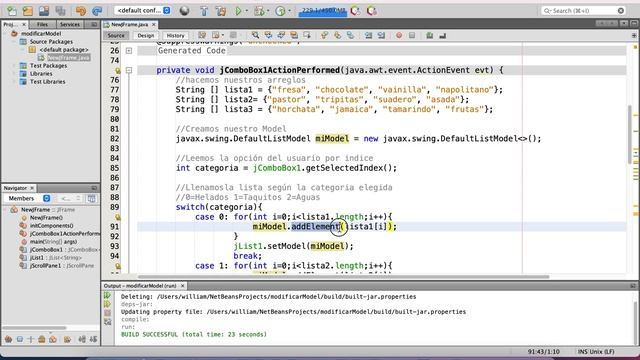The image size is (640, 360).
Task: Click the Redo arrow icon
Action: 97,11
